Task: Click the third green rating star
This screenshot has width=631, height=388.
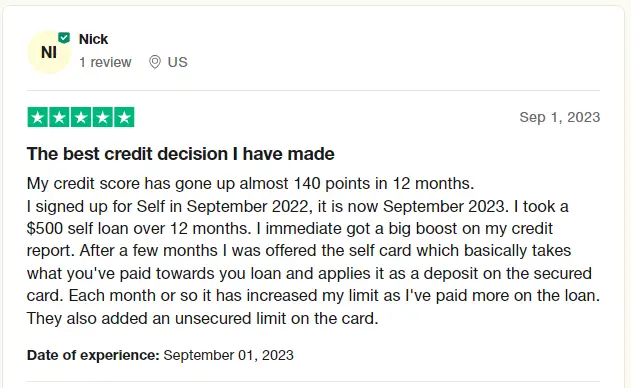Action: point(81,117)
